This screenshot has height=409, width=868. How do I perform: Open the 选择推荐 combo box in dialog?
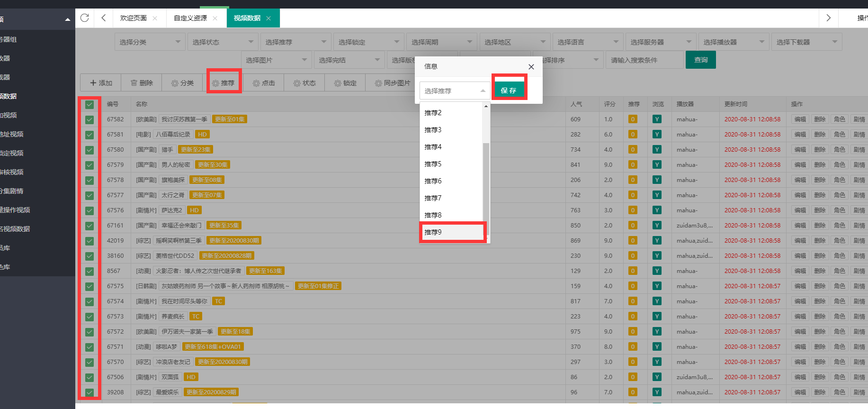(455, 91)
